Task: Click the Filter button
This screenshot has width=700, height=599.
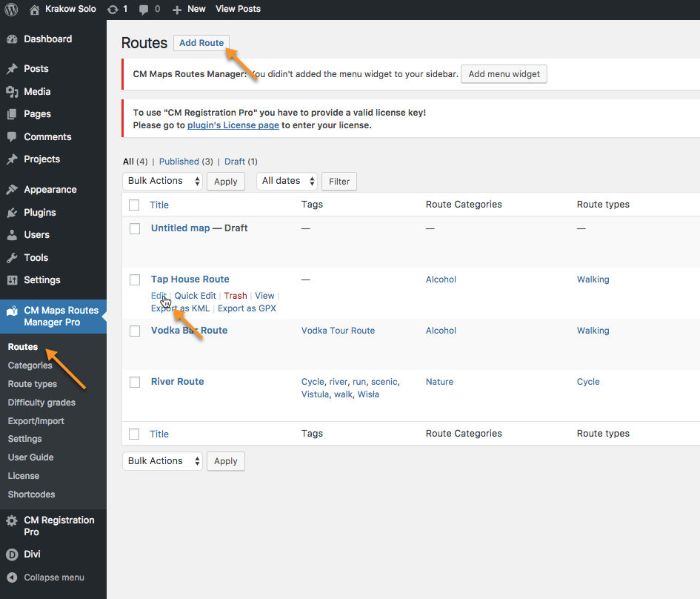Action: (339, 182)
